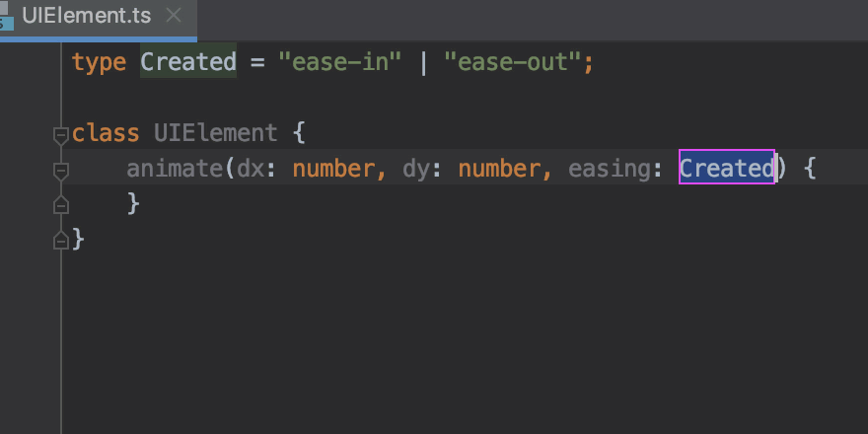Collapse the animate method fold marker

coord(61,171)
